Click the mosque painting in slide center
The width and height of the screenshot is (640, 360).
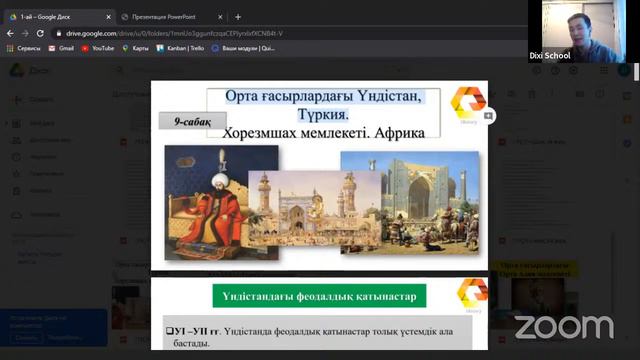click(x=314, y=209)
